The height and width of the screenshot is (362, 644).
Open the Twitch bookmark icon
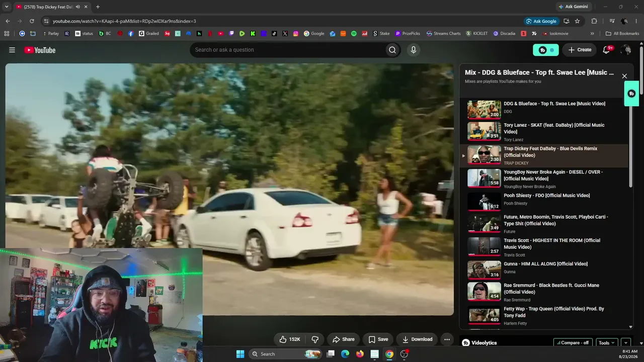point(231,34)
